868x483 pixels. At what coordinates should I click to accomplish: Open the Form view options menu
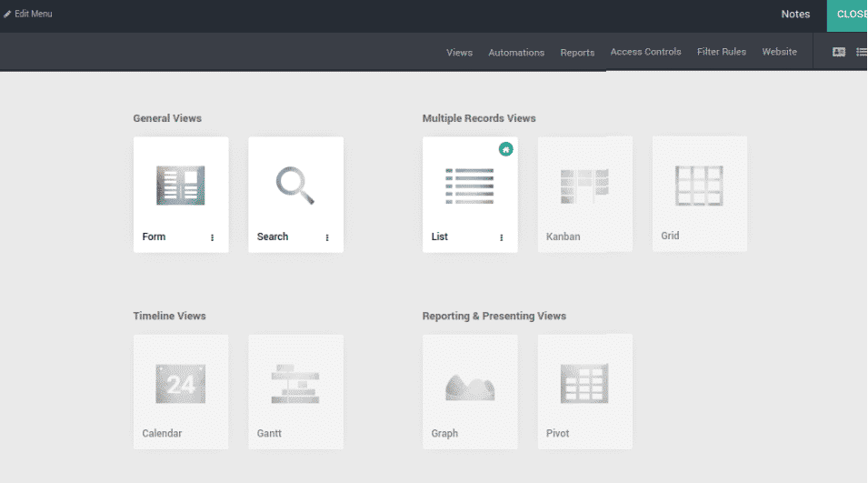tap(213, 237)
